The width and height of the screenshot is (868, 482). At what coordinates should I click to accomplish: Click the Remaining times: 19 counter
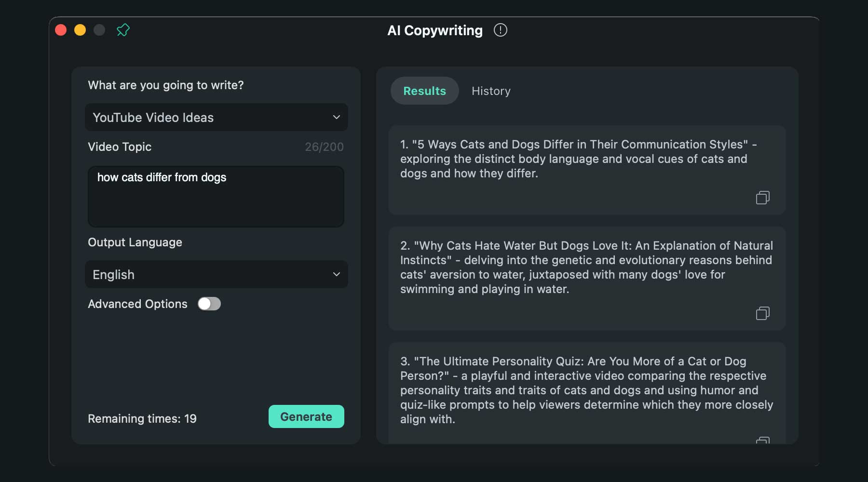(142, 418)
